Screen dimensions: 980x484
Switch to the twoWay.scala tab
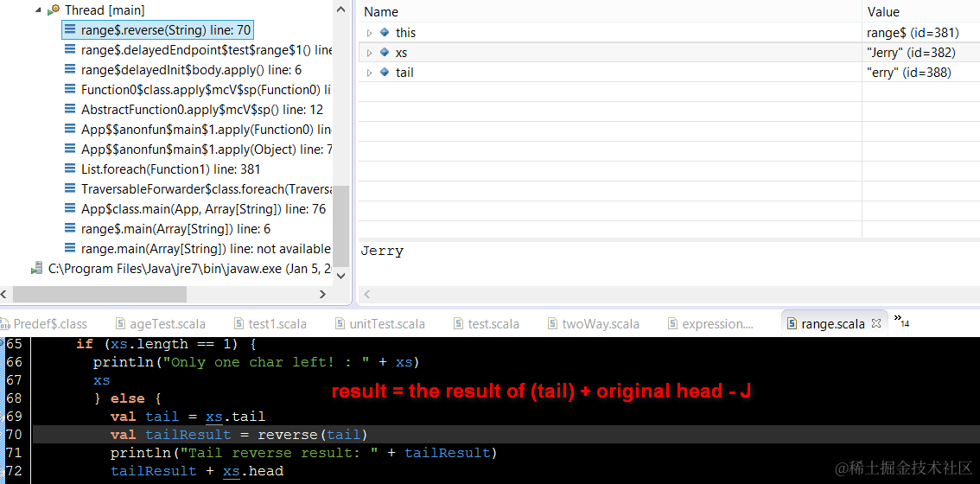point(593,324)
